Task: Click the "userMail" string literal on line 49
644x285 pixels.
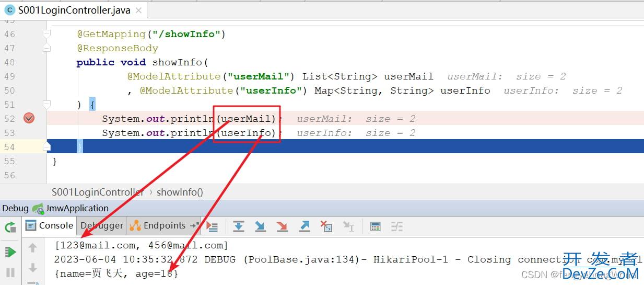Action: point(259,76)
